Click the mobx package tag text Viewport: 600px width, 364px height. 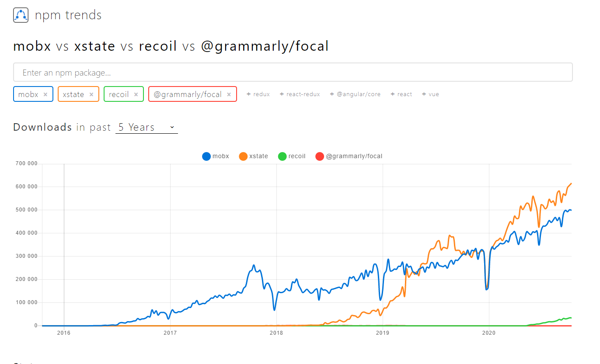tap(28, 94)
